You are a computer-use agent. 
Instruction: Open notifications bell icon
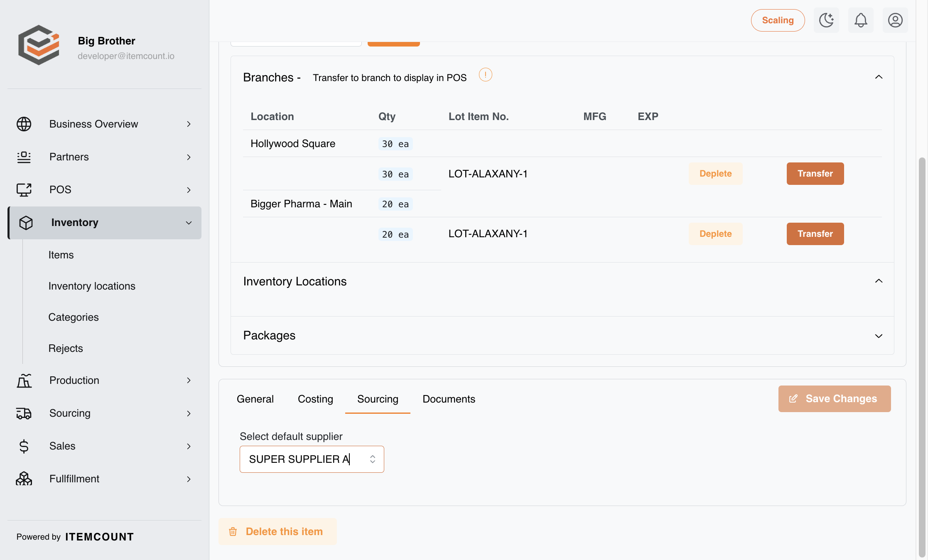coord(861,20)
